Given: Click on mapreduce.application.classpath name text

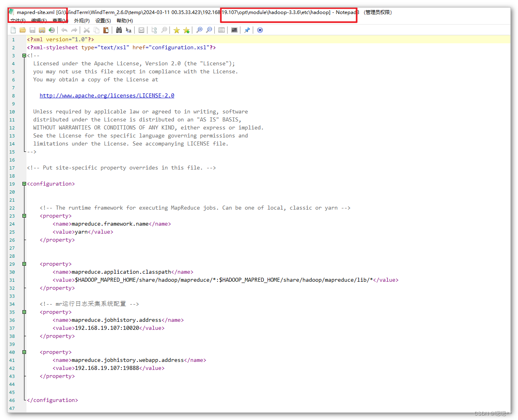Looking at the screenshot, I should pyautogui.click(x=121, y=272).
